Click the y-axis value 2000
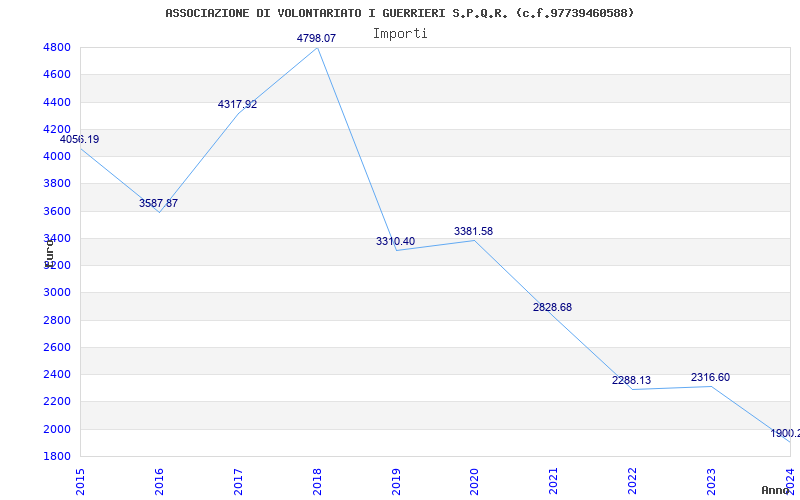This screenshot has width=800, height=500. 57,429
